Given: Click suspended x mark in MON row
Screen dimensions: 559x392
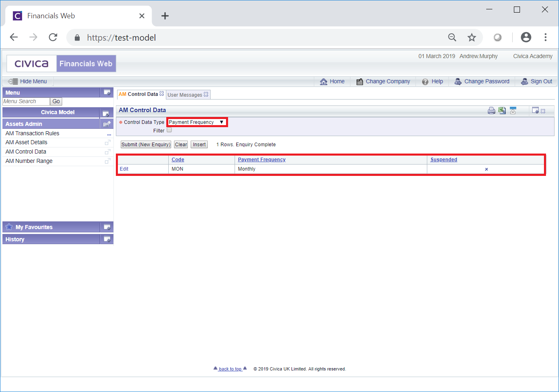Looking at the screenshot, I should coord(486,169).
